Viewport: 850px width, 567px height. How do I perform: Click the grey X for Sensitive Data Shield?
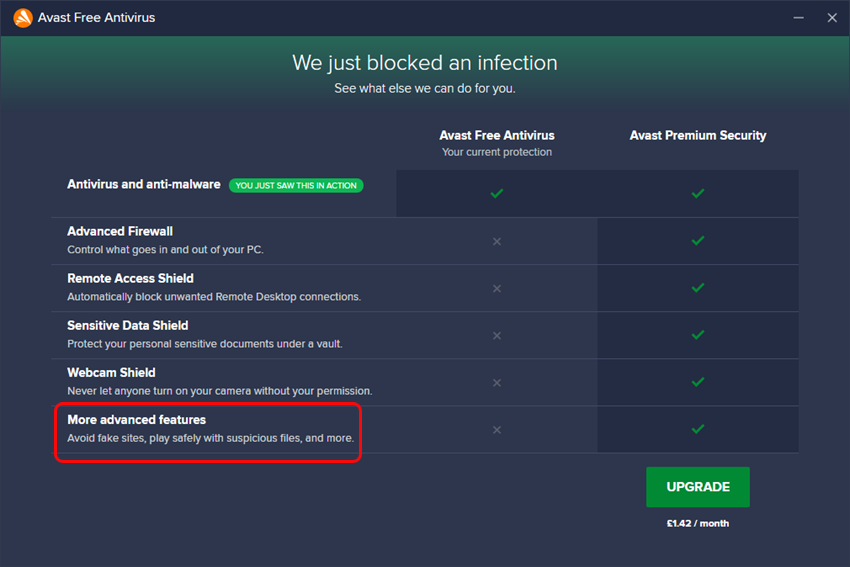point(497,335)
